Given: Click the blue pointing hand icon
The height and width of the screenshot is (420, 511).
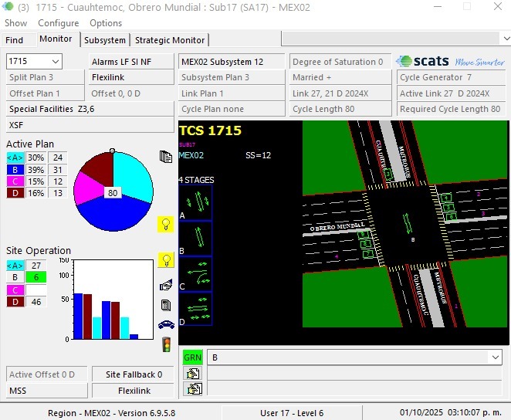Looking at the screenshot, I should click(x=166, y=285).
